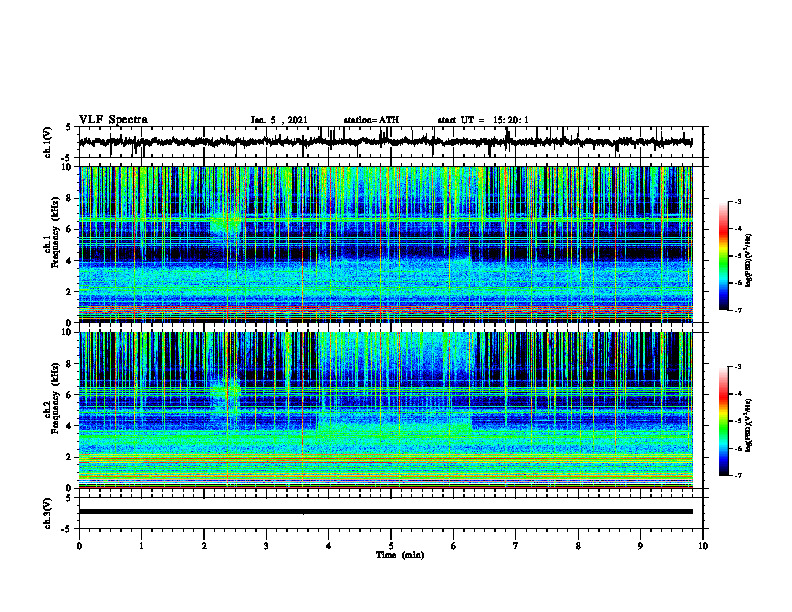
Task: Click the ch.2 frequency tick label "4"
Action: click(70, 426)
